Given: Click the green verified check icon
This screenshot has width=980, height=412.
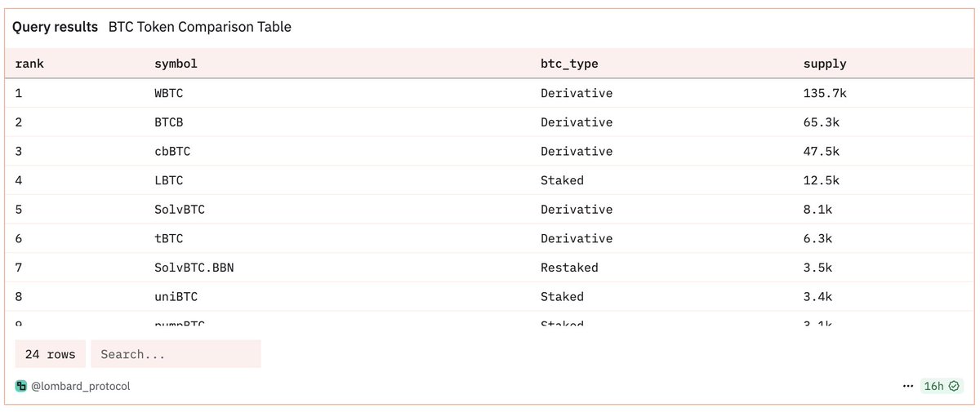Looking at the screenshot, I should (954, 386).
